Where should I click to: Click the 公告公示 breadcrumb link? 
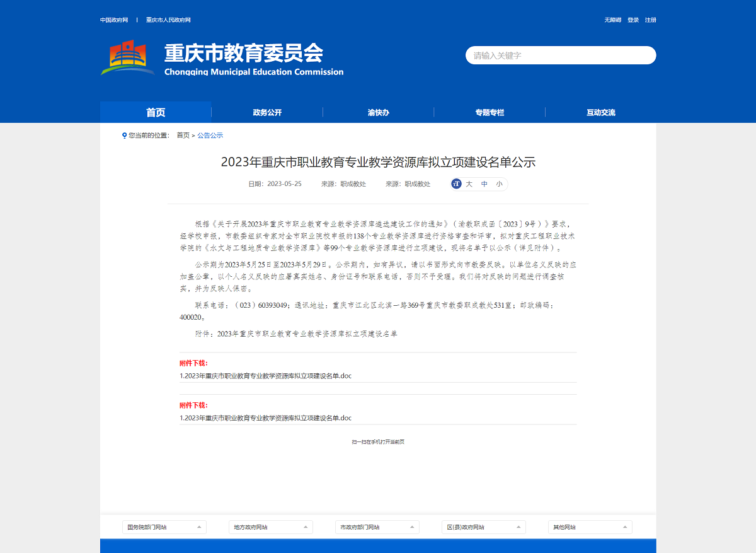(x=210, y=136)
